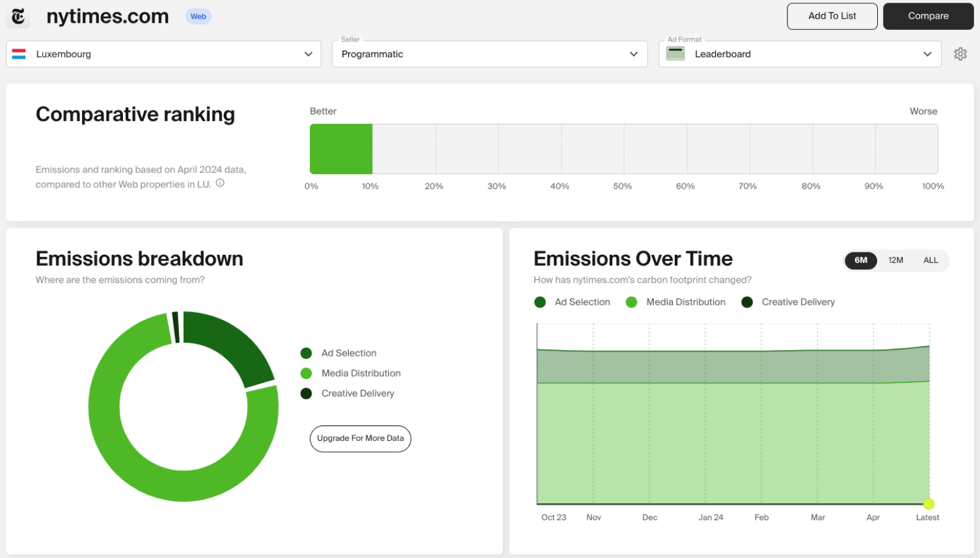Click the 'Better' ranking label
Viewport: 980px width, 558px height.
tap(323, 111)
